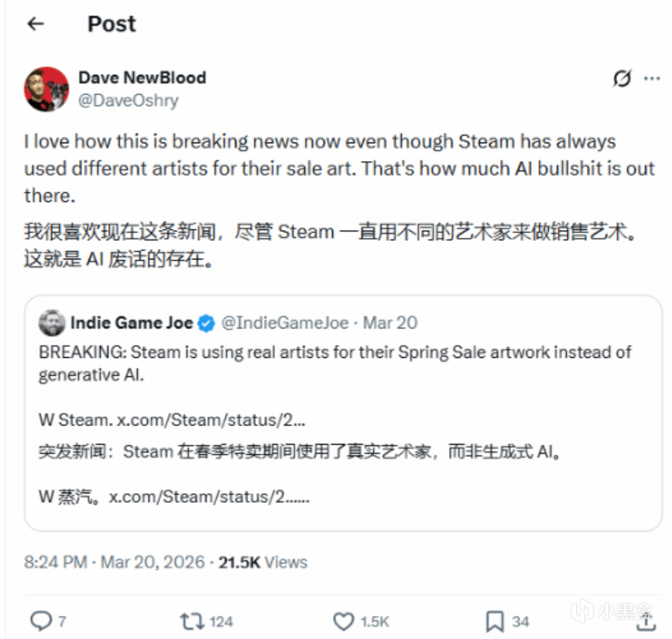
Task: Like the post with the heart icon
Action: pos(344,621)
